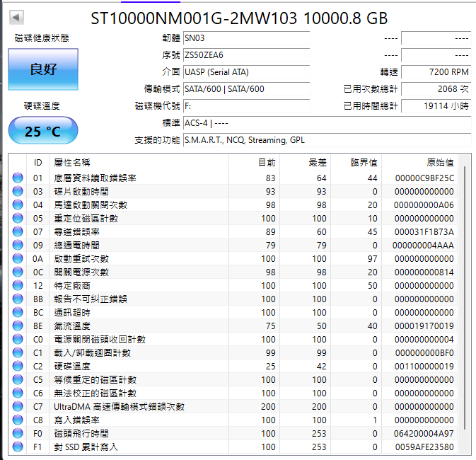
Task: Click the status orb for attribute C7
Action: [x=18, y=406]
